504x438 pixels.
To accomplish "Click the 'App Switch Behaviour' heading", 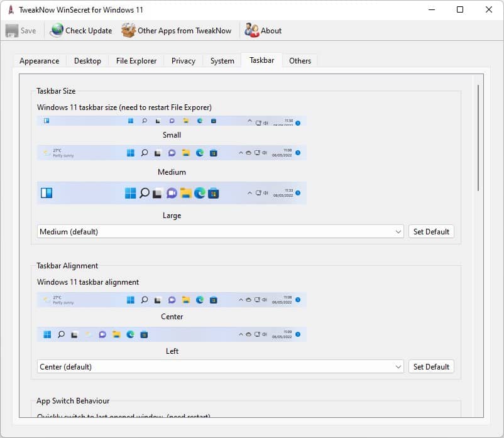I will pyautogui.click(x=73, y=401).
